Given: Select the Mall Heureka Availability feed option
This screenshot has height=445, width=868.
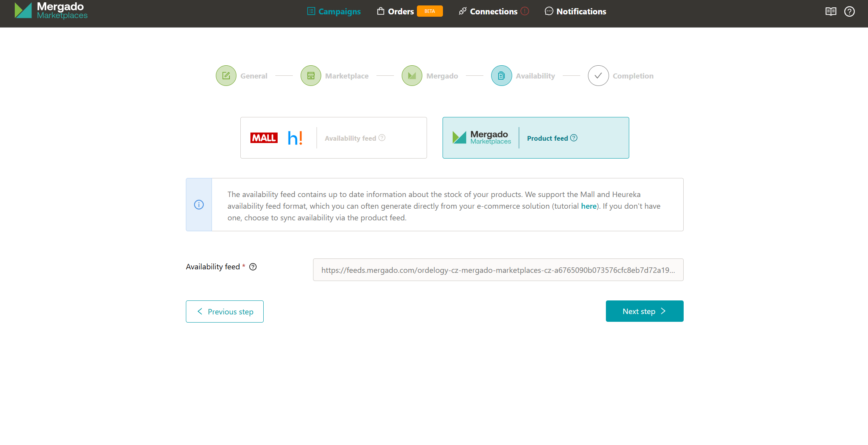Looking at the screenshot, I should pos(333,138).
